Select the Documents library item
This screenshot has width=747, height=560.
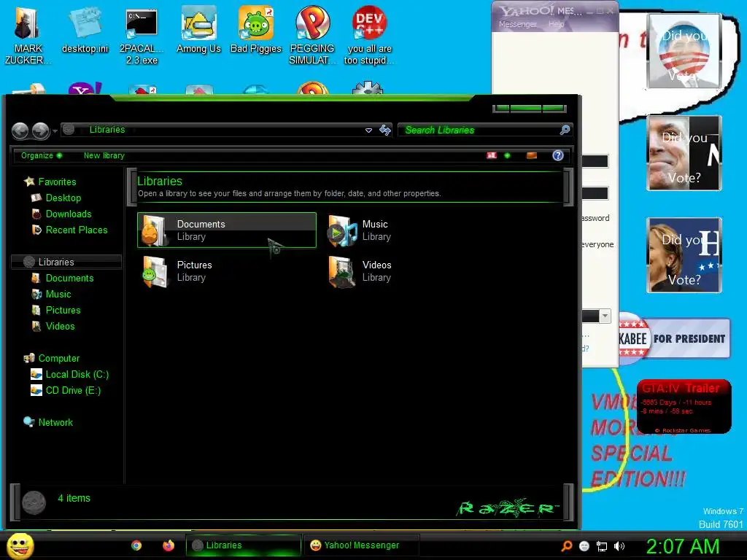pos(227,230)
